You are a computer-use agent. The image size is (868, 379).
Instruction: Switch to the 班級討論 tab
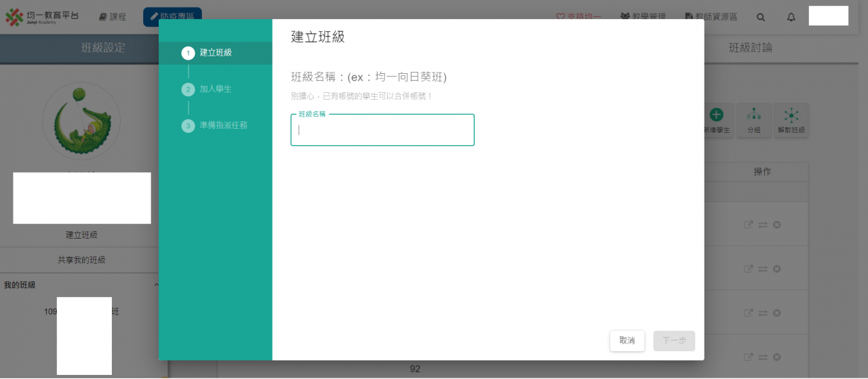point(750,48)
